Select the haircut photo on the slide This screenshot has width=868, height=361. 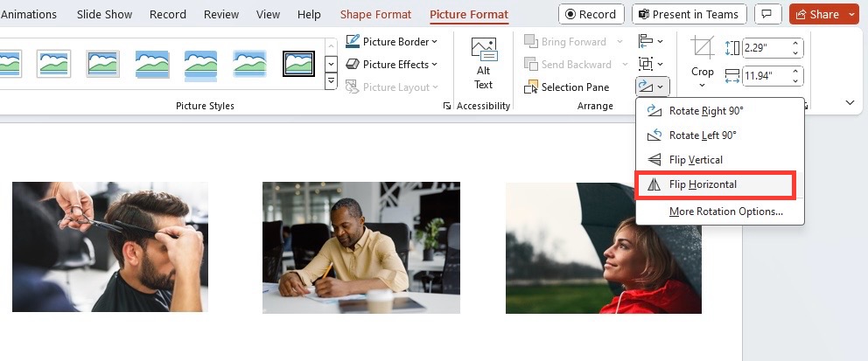(x=110, y=246)
